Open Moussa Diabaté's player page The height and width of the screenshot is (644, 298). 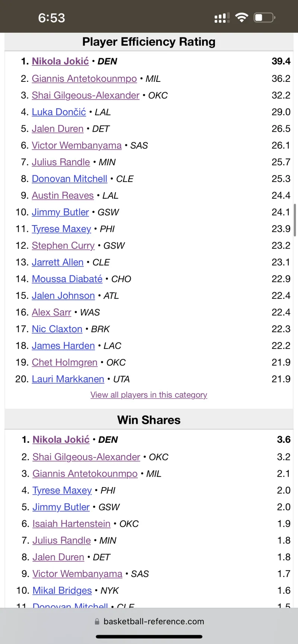coord(67,279)
